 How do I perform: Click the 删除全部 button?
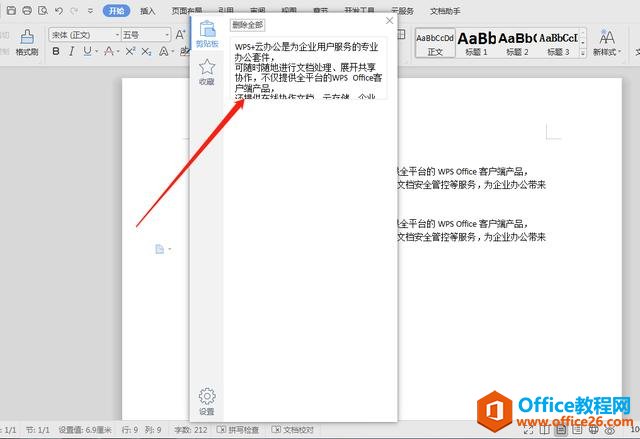(247, 25)
